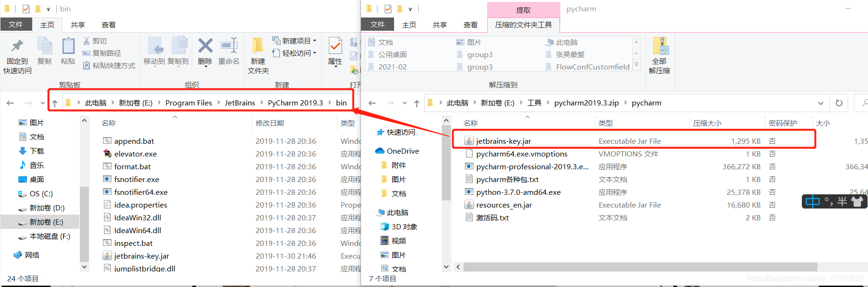Click 工具 breadcrumb in pycharm window
The height and width of the screenshot is (287, 868).
point(534,103)
